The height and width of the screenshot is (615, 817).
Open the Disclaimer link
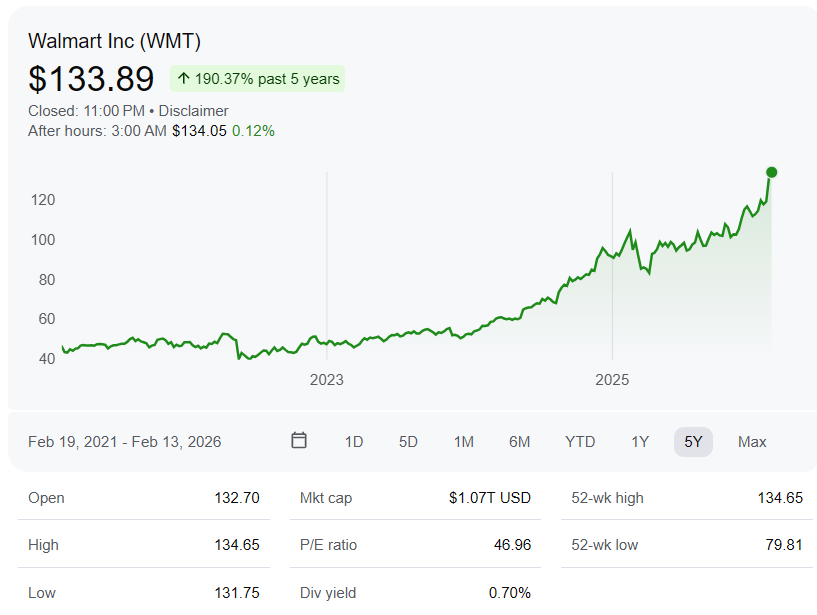point(193,111)
